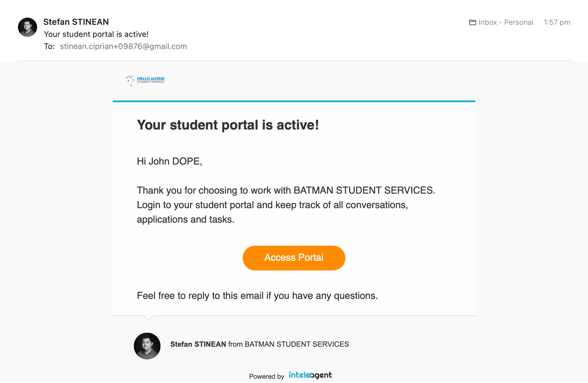The height and width of the screenshot is (383, 588).
Task: Click the "Feel free to reply" sentence
Action: point(257,296)
